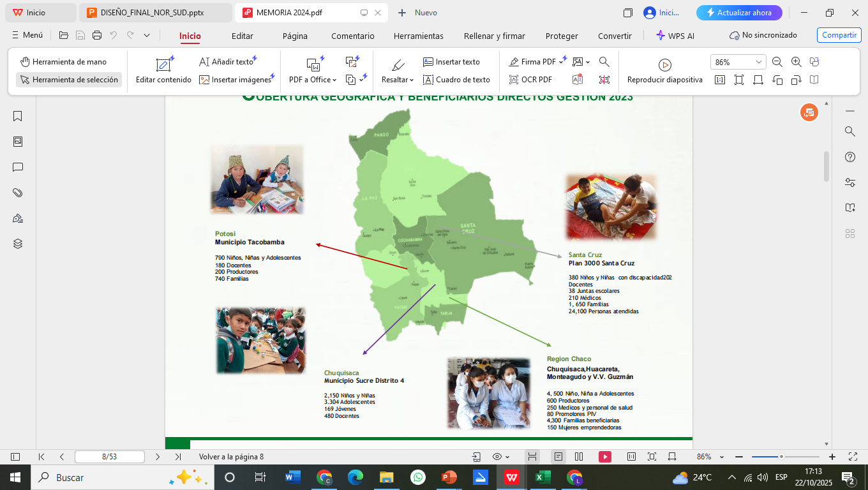Click the zoom out magnifier icon
868x490 pixels.
(777, 62)
